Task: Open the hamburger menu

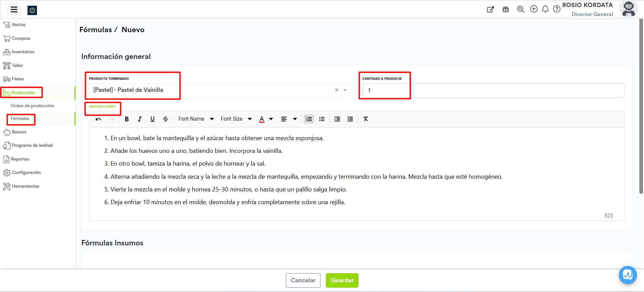Action: click(x=14, y=9)
